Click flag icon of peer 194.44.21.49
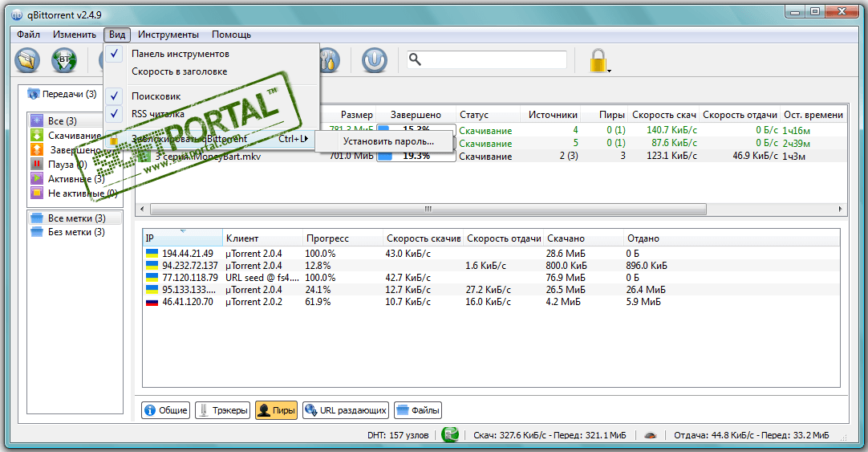This screenshot has width=868, height=452. [x=152, y=253]
